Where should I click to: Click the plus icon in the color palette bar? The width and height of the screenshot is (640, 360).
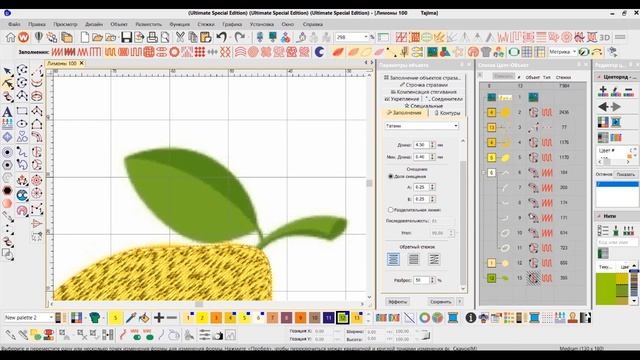159,318
